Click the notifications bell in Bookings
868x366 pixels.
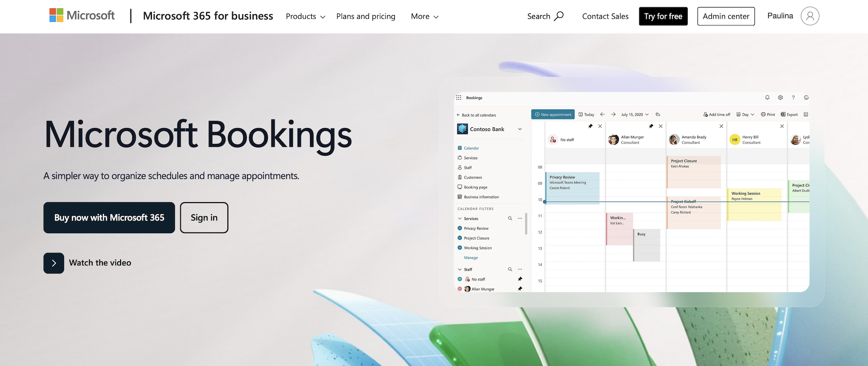coord(767,98)
